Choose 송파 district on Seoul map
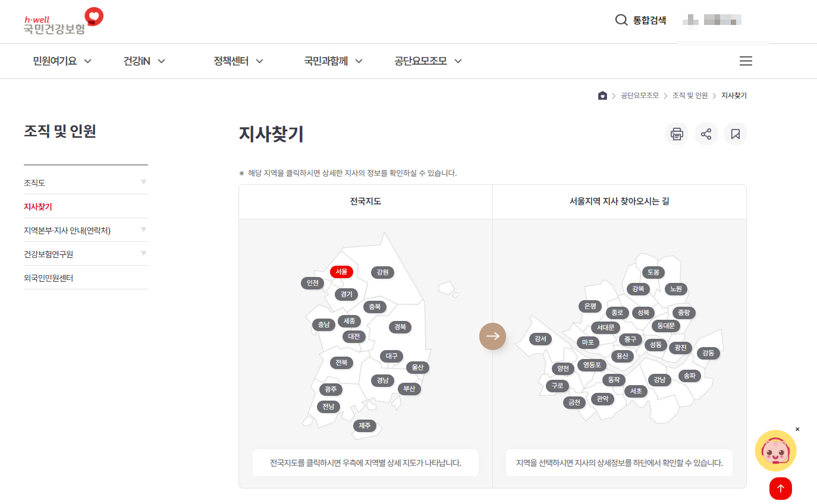This screenshot has width=817, height=504. tap(690, 376)
